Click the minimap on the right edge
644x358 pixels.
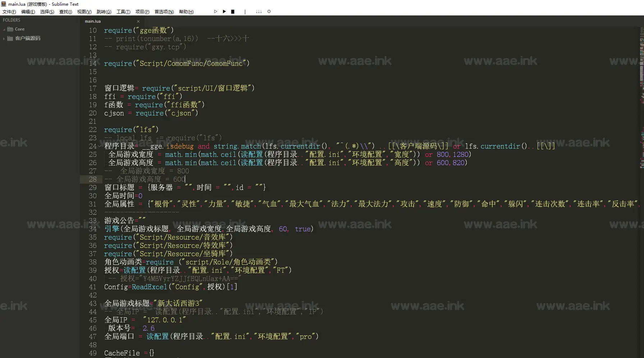point(642,97)
